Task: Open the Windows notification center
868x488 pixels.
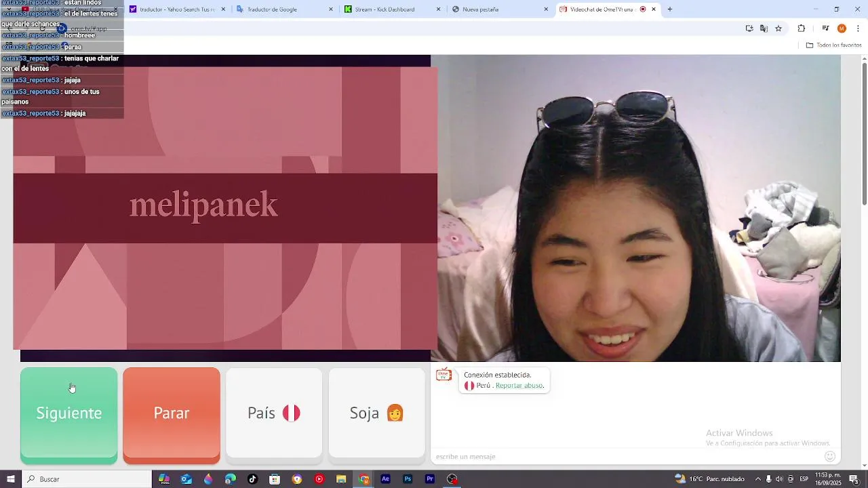Action: pos(854,479)
